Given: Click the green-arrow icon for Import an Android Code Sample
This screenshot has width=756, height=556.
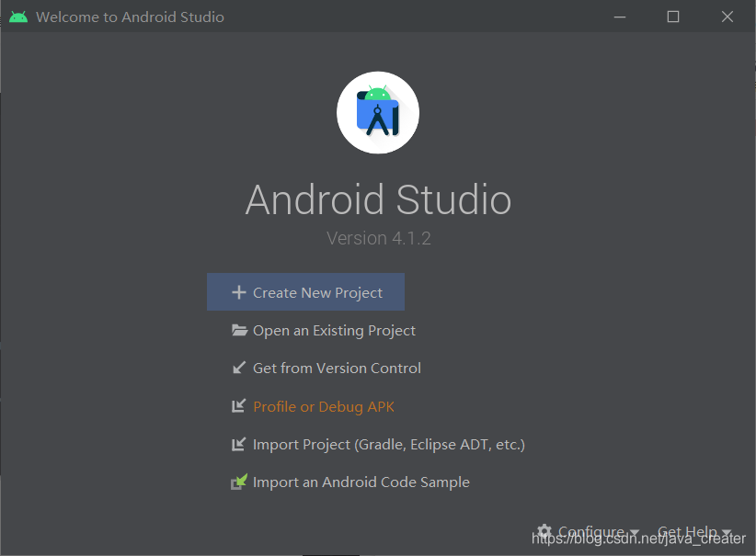Looking at the screenshot, I should coord(239,482).
